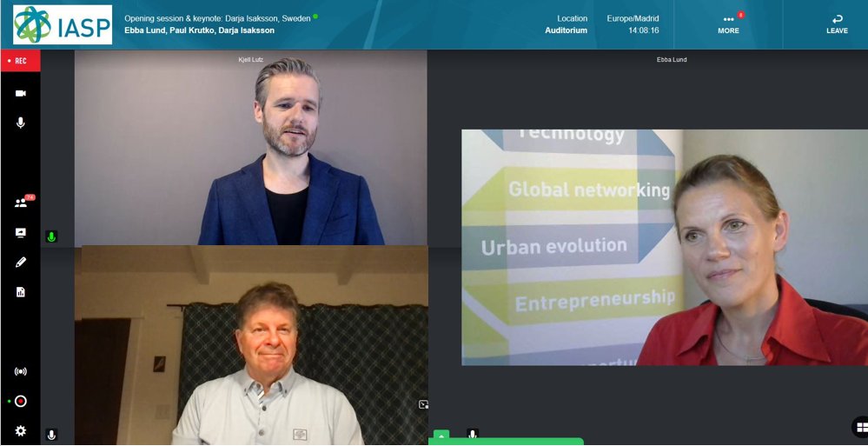868x446 pixels.
Task: Click green mic icon on Kjell Lutz video
Action: pyautogui.click(x=51, y=236)
